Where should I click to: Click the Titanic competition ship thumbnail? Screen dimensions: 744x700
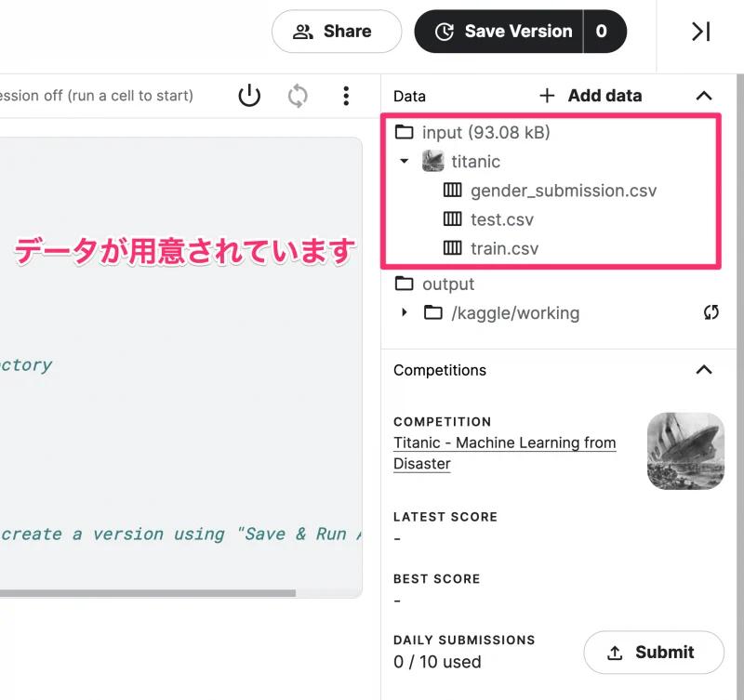[685, 451]
